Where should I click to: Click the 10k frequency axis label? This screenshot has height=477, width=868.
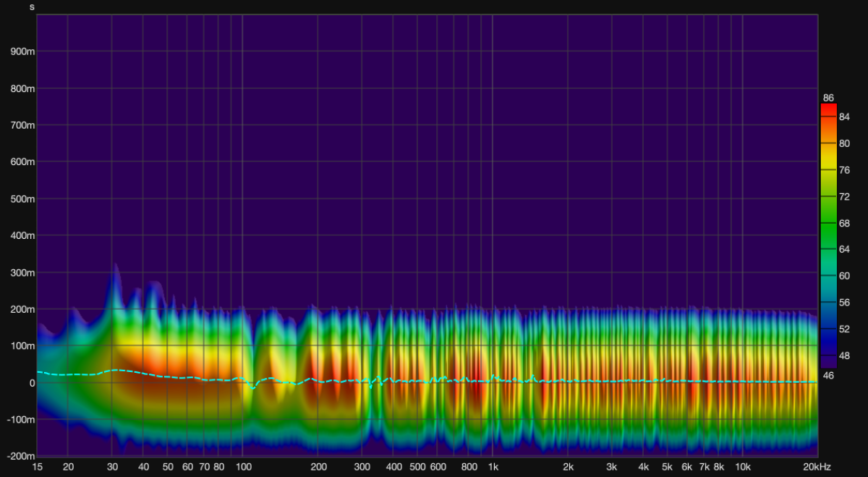click(x=743, y=467)
